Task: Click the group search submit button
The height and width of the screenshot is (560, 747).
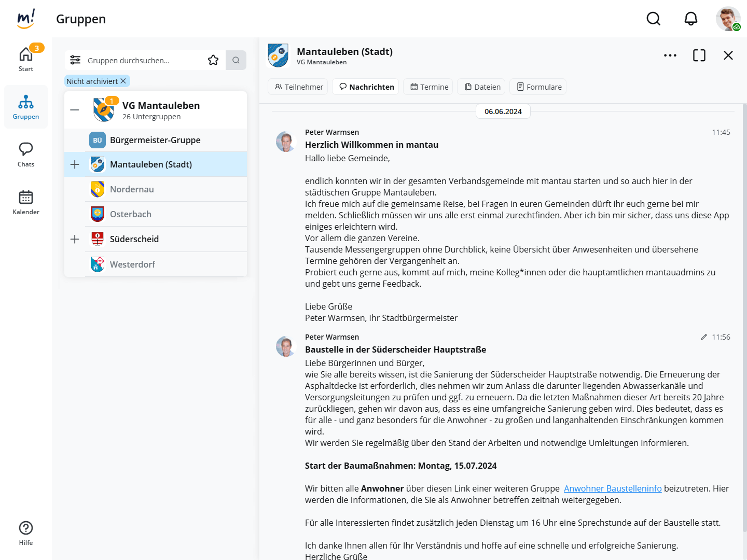Action: click(x=236, y=60)
